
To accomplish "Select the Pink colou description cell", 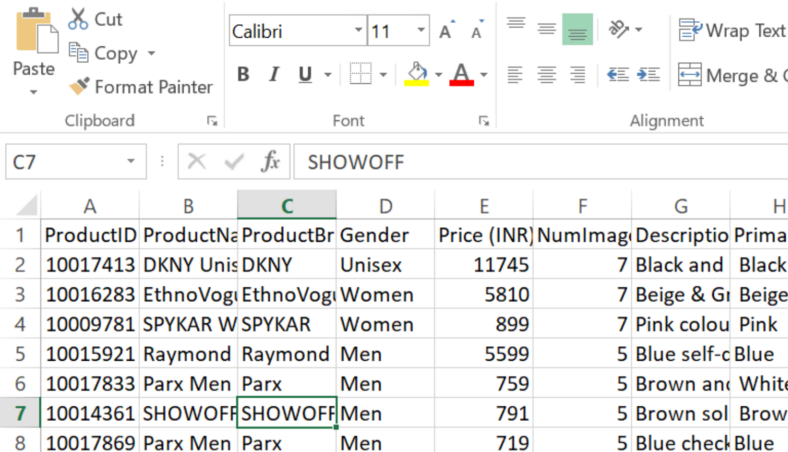I will coord(681,324).
